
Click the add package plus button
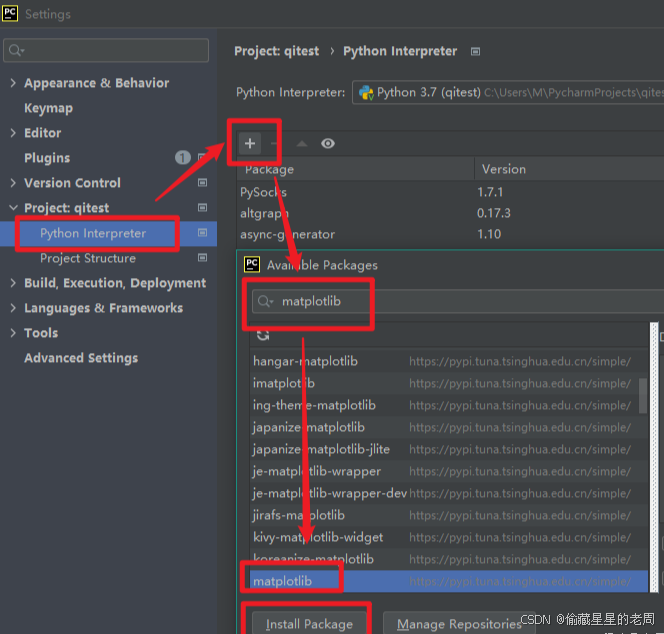[250, 143]
